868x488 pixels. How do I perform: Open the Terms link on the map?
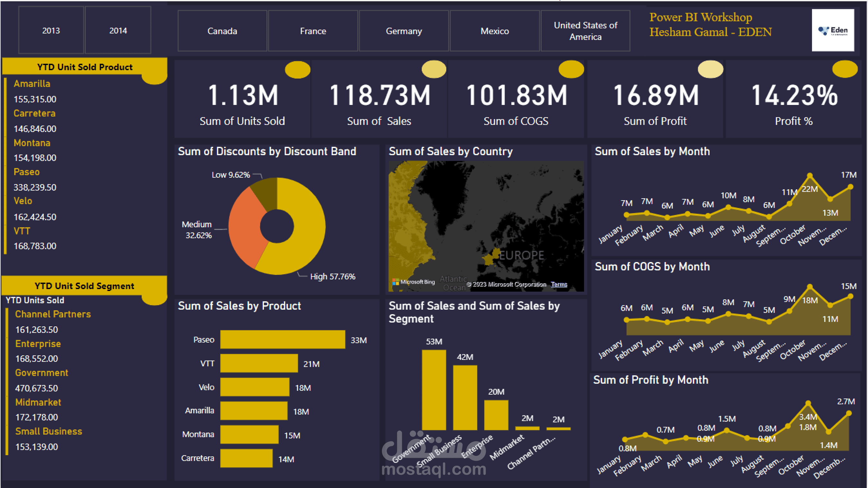coord(559,285)
